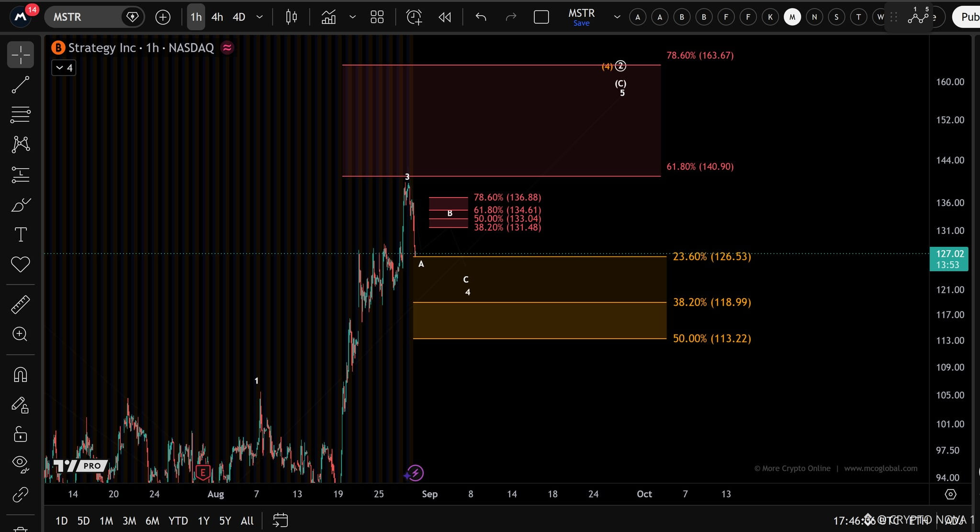Open the user profile menu avatar
980x532 pixels.
tap(20, 17)
